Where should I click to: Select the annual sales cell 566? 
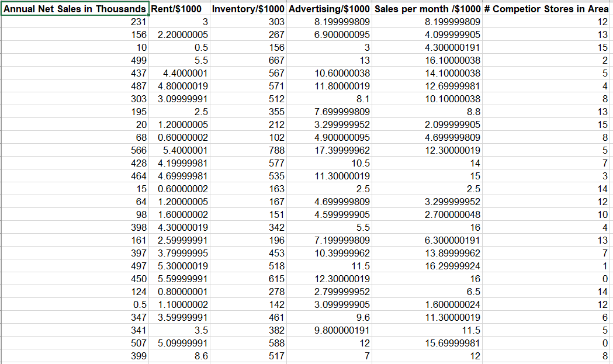click(75, 151)
